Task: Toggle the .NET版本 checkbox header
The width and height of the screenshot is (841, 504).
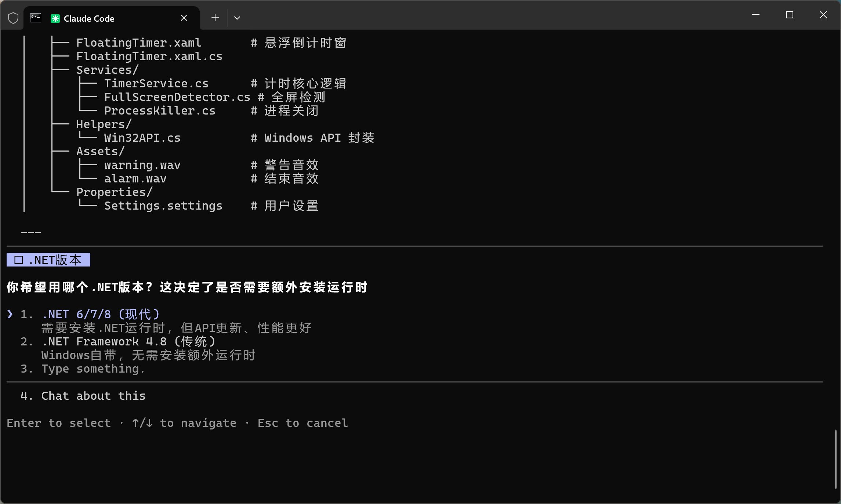Action: (x=48, y=260)
